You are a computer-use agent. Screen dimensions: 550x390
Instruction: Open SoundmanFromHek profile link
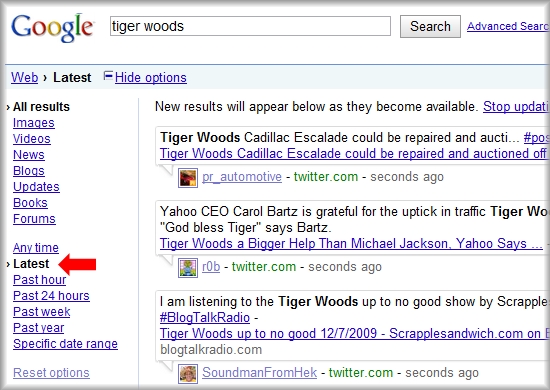(x=259, y=372)
